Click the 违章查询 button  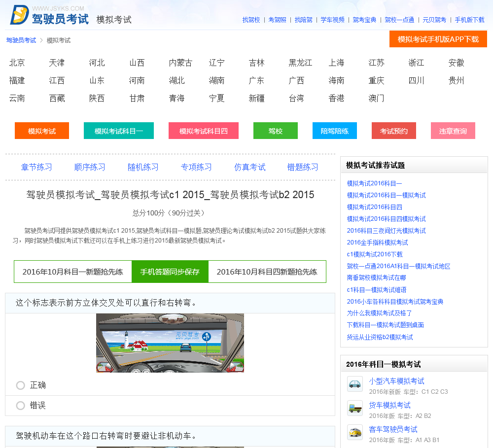(453, 131)
